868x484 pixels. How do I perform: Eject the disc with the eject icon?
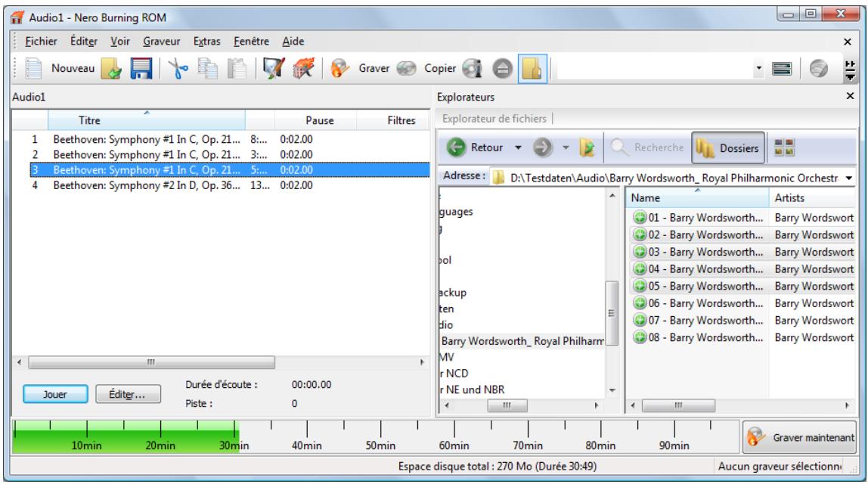pos(502,69)
